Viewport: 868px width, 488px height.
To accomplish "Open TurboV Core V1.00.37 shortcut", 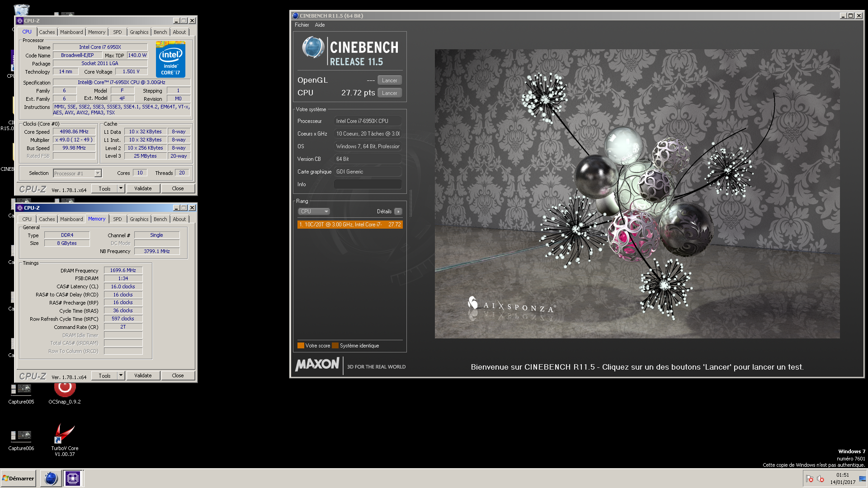I will [65, 440].
